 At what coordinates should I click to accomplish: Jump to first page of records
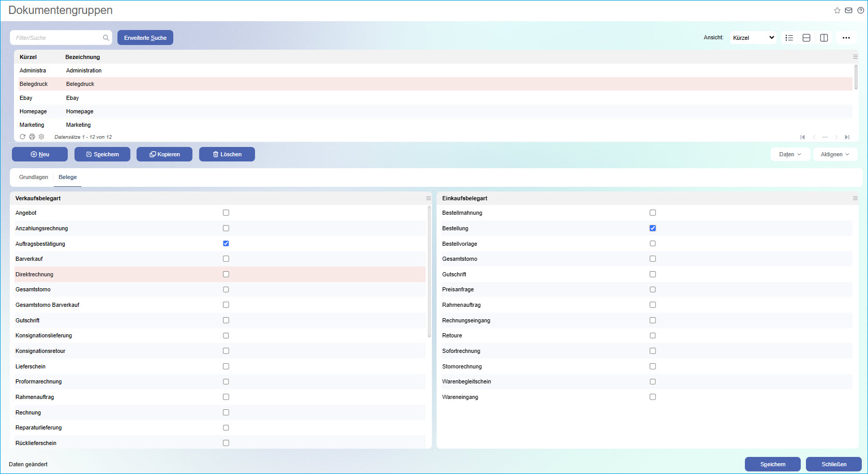[x=802, y=137]
